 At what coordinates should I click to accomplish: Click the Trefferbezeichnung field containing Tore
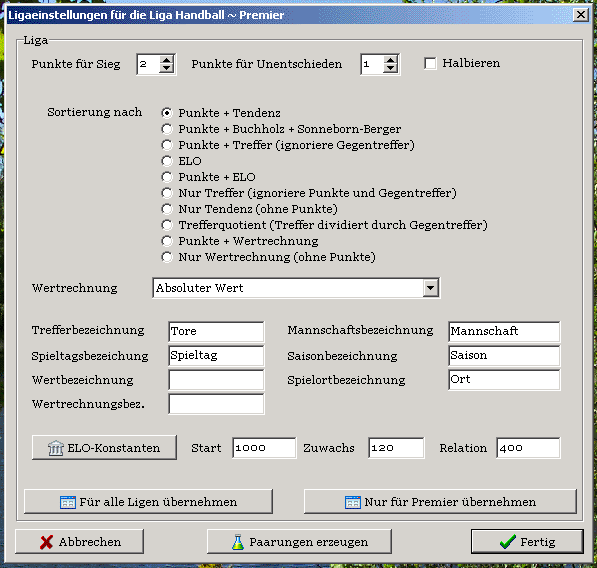coord(216,332)
